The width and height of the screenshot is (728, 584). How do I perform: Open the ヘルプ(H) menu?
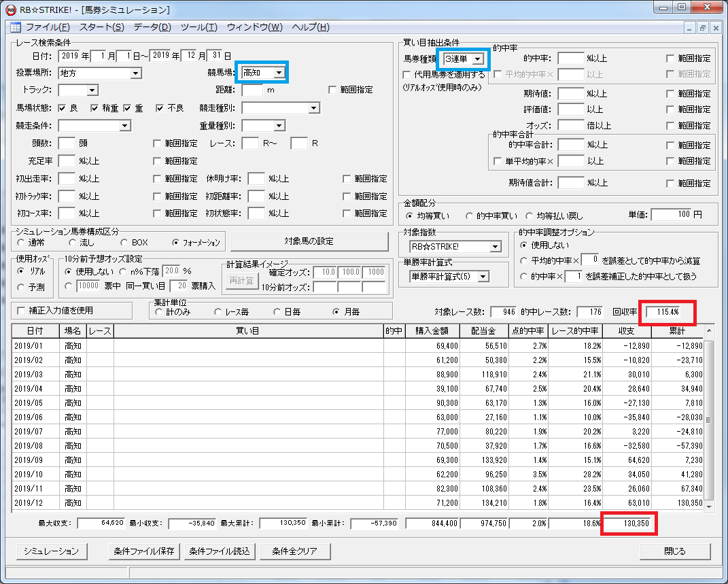pyautogui.click(x=311, y=27)
